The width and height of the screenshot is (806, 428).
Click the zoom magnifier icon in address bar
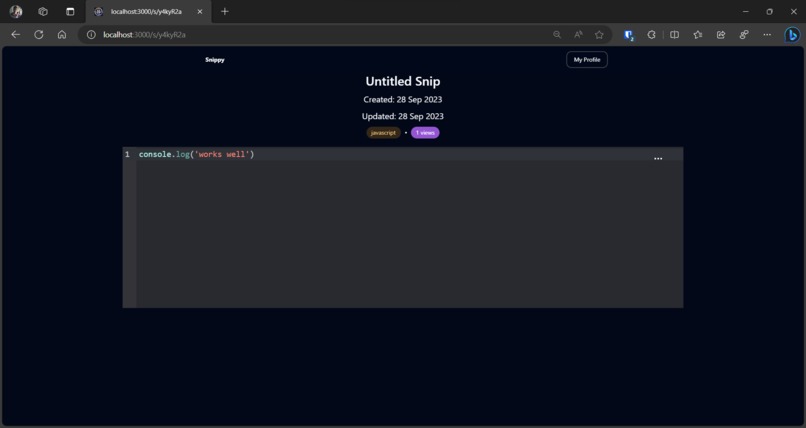557,34
